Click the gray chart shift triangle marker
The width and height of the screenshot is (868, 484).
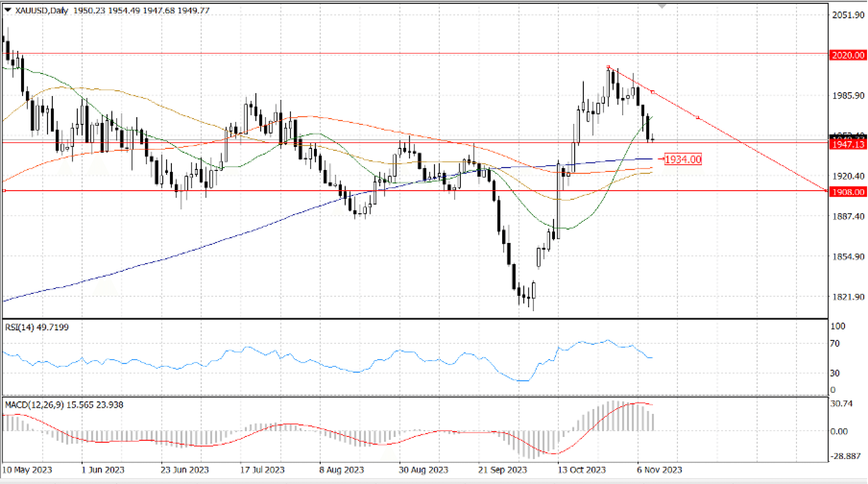[662, 6]
